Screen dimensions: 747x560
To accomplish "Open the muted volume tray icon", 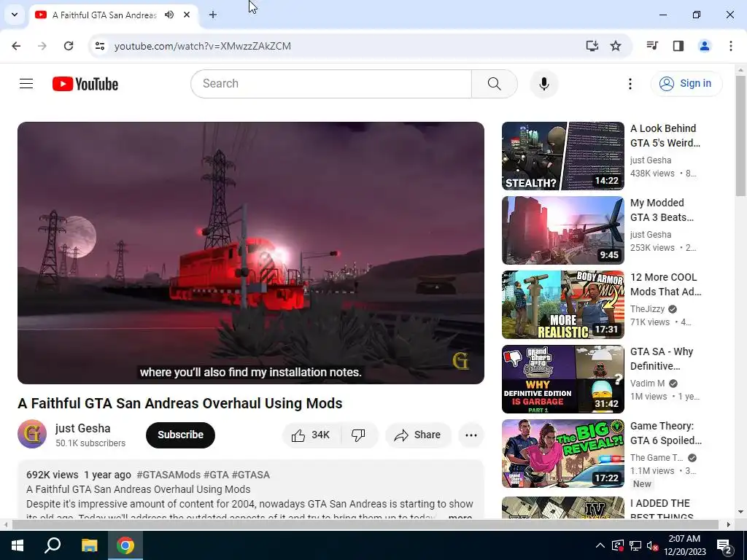I will tap(652, 545).
